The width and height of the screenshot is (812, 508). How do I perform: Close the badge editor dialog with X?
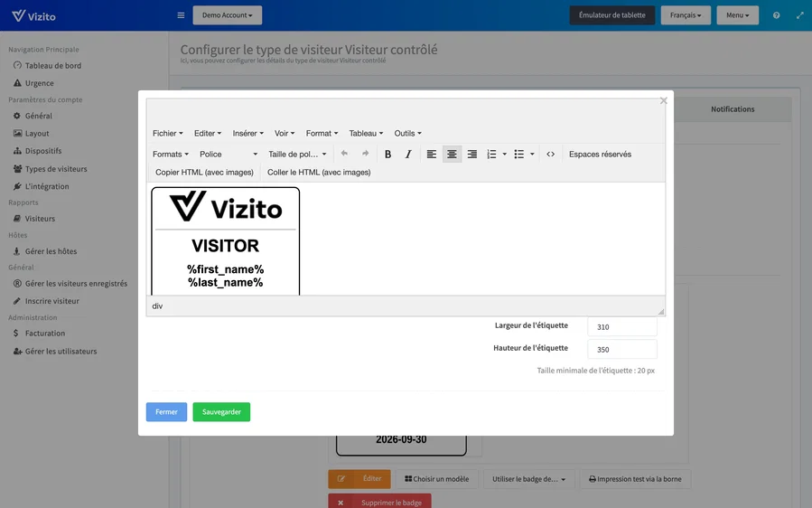663,100
